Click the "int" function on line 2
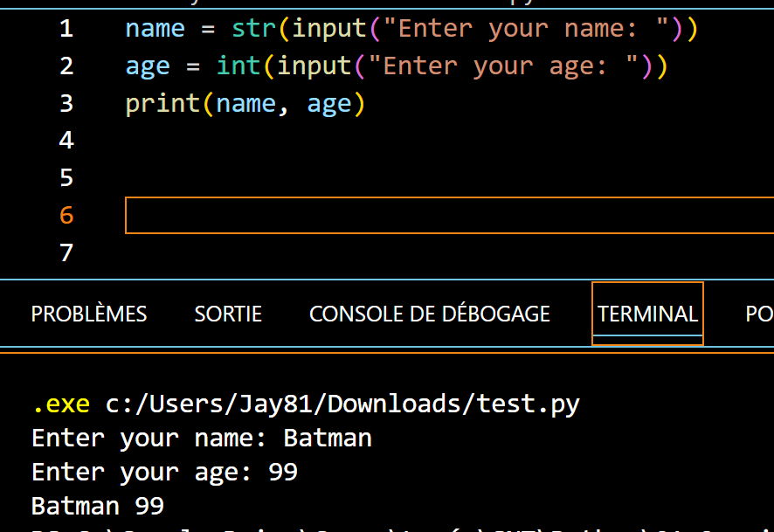The image size is (774, 532). pyautogui.click(x=238, y=66)
